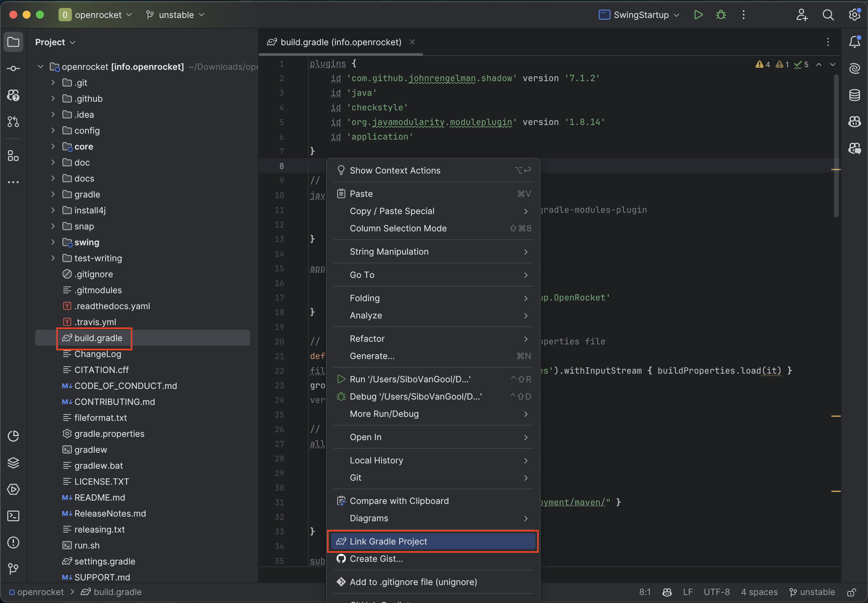
Task: Choose Show Context Actions menu entry
Action: pos(394,171)
